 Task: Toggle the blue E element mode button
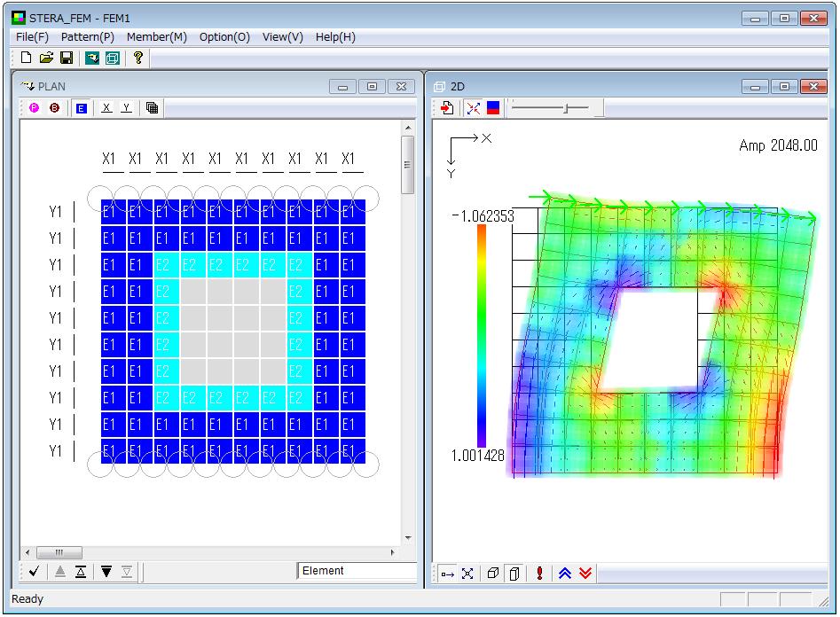click(81, 108)
